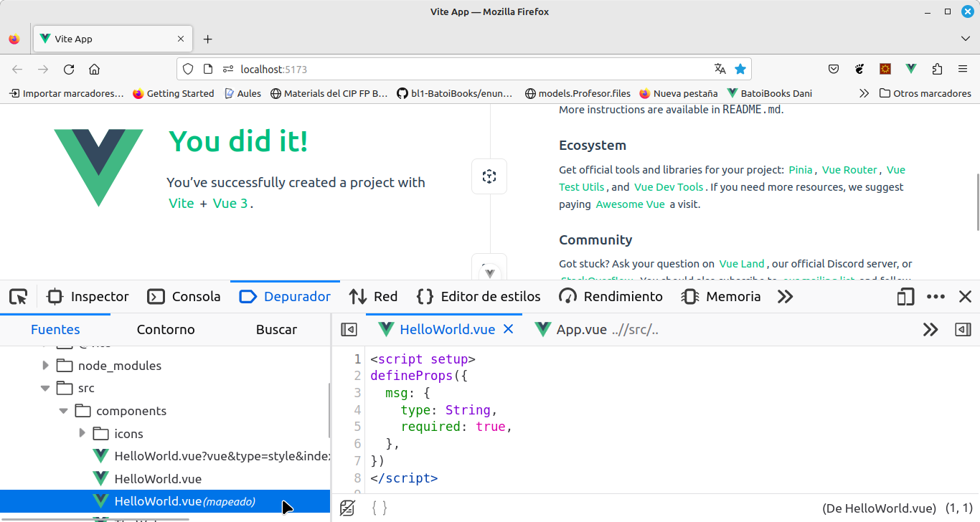Click the Pinia link
Screen dimensions: 980x522
coord(801,170)
